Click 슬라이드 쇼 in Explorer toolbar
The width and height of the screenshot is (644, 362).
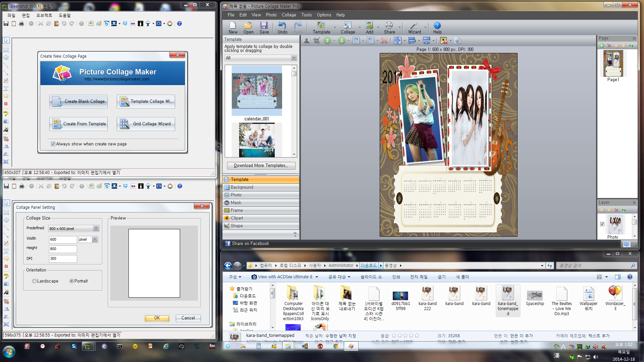tap(371, 277)
